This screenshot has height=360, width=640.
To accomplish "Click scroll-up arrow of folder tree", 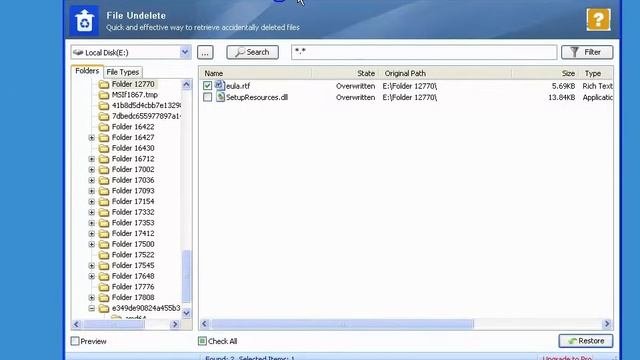I will click(187, 84).
